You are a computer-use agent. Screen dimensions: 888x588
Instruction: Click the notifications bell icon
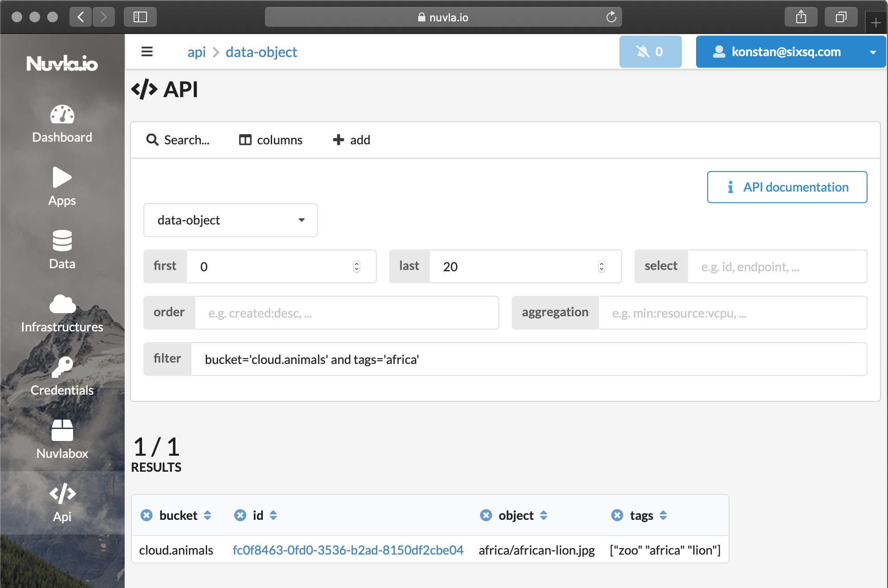[x=650, y=51]
